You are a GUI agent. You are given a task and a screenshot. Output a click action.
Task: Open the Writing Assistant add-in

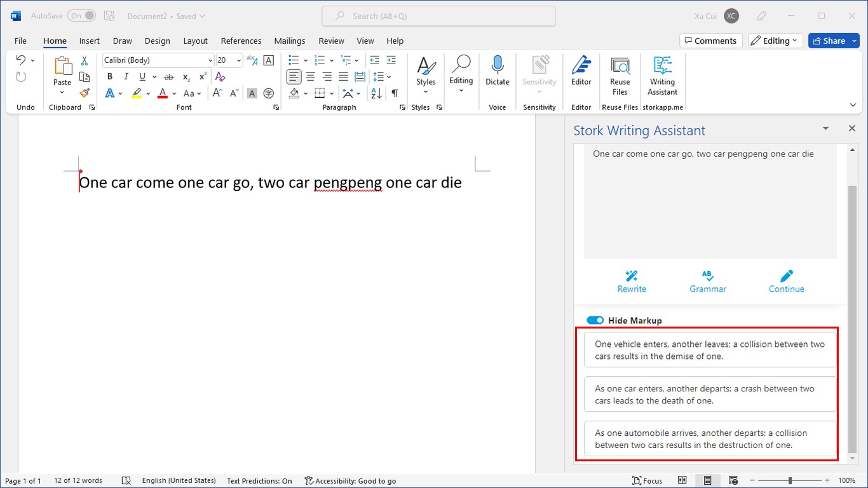(662, 76)
